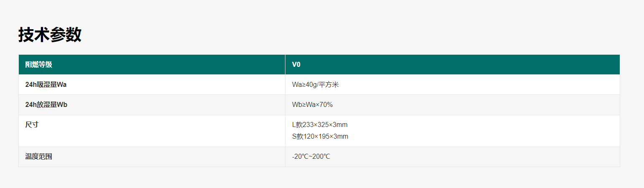Click the Wb≥Wa×70% value
644x188 pixels.
pyautogui.click(x=312, y=104)
